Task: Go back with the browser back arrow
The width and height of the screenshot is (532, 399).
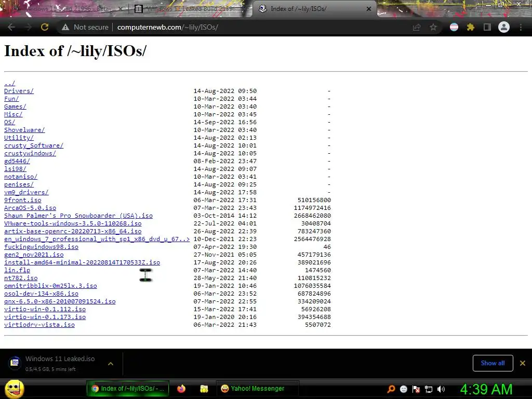Action: 11,27
